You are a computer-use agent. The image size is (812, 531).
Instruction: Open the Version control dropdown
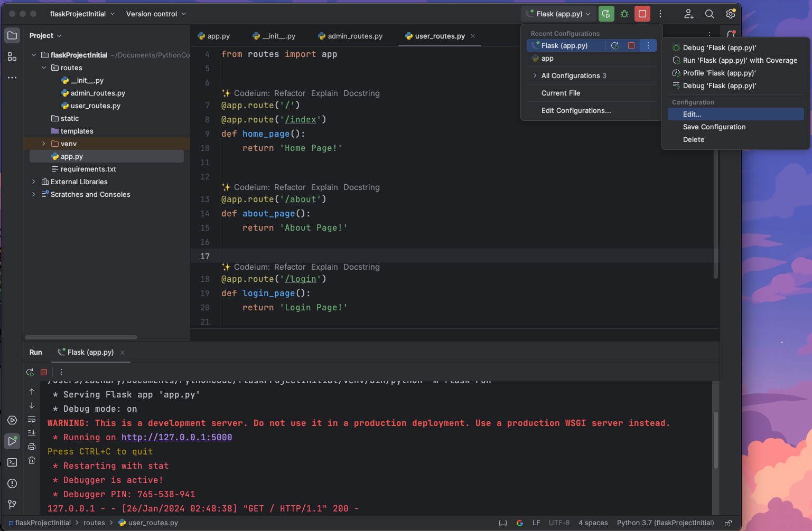(x=156, y=14)
